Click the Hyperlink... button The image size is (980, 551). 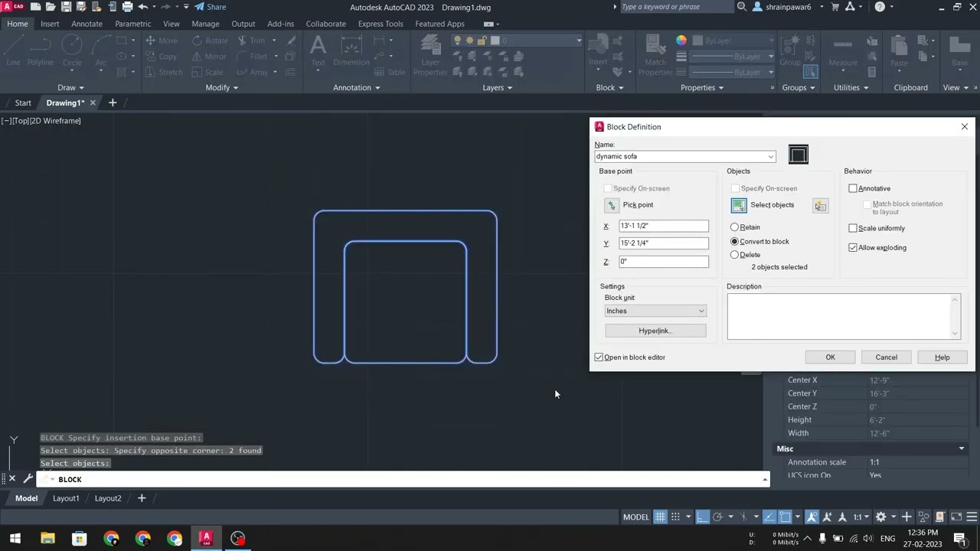click(x=655, y=331)
